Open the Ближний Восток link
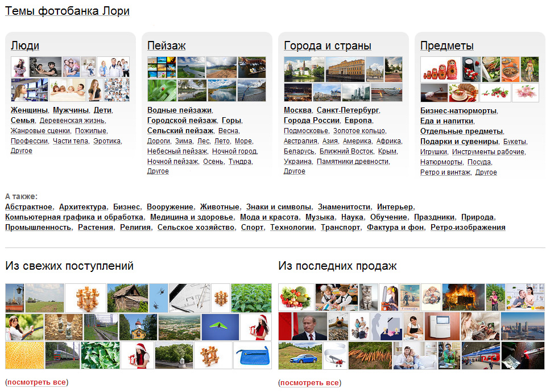The image size is (550, 392). (346, 151)
